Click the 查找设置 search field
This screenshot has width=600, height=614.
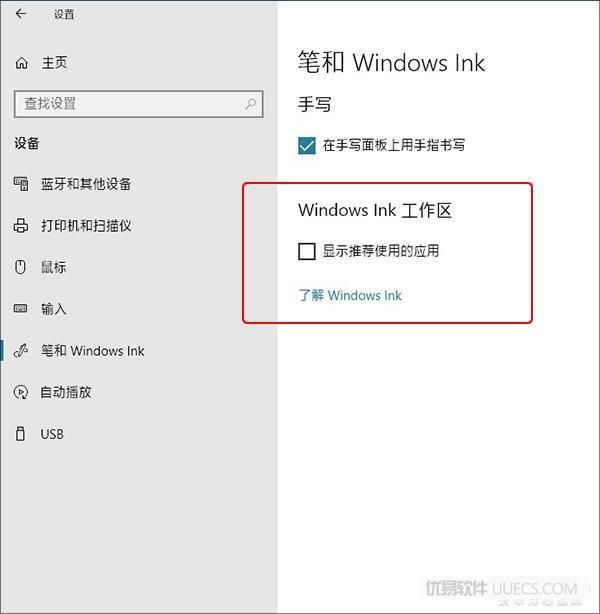(139, 104)
